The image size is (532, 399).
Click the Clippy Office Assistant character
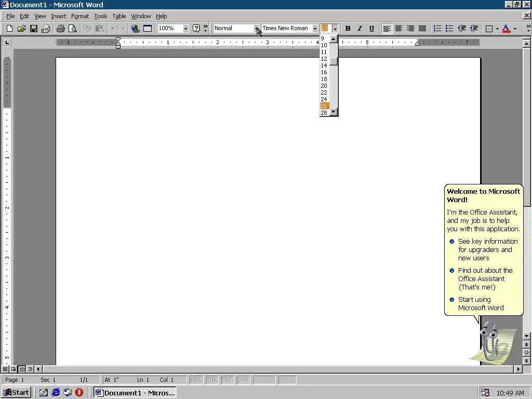tap(490, 342)
